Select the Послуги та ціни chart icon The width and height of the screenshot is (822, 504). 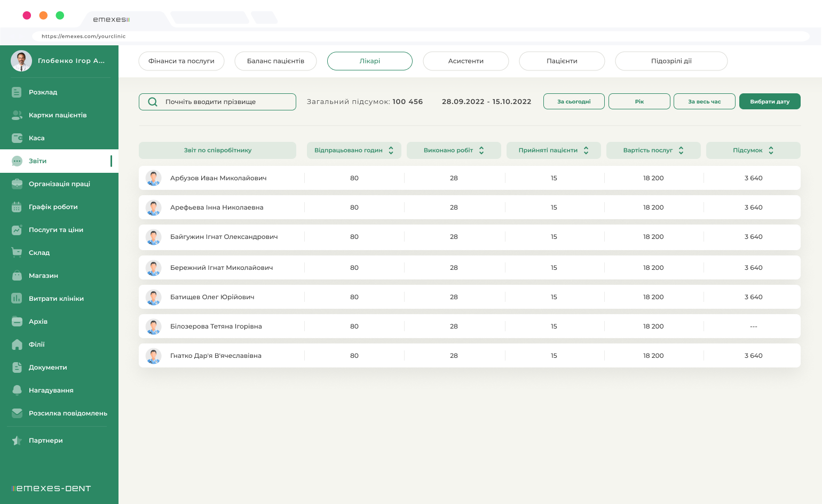click(x=17, y=230)
